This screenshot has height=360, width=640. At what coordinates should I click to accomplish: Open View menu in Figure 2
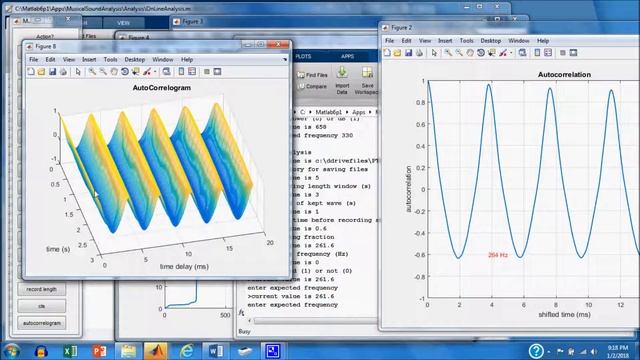pos(425,41)
